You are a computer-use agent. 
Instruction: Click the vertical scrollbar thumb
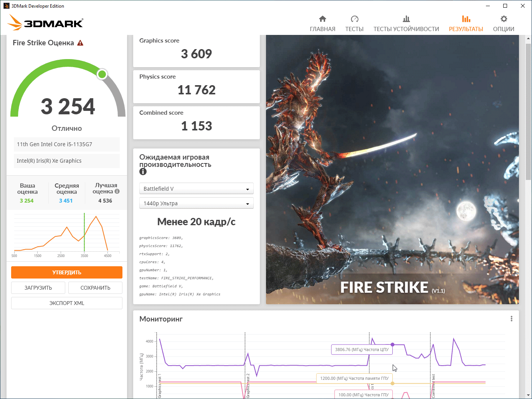coord(528,111)
